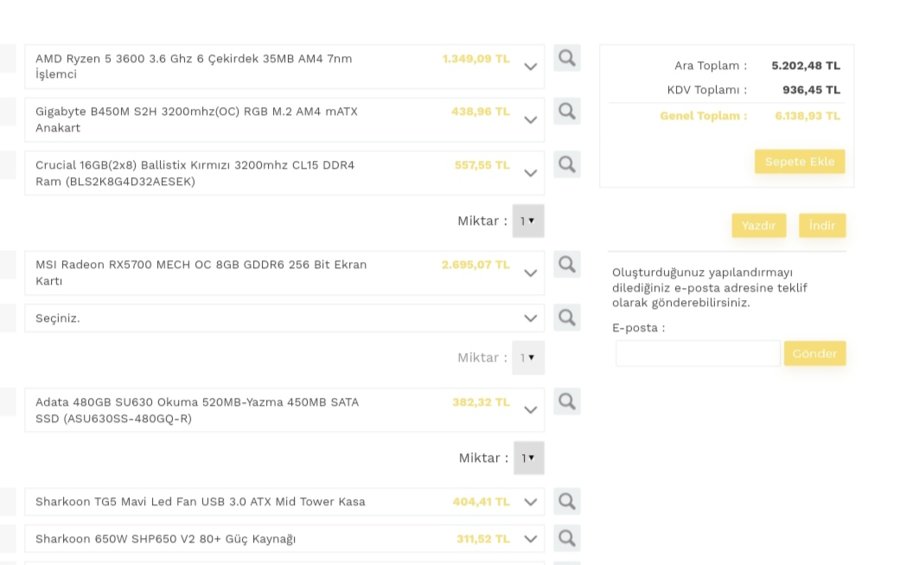The image size is (900, 565).
Task: Open the Miktar quantity selector under the RAM row
Action: click(x=528, y=220)
